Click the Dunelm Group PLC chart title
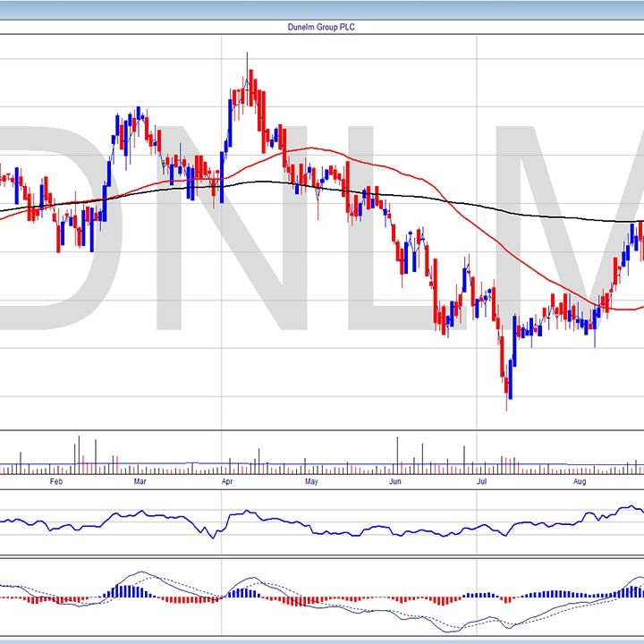The image size is (644, 644). click(321, 27)
